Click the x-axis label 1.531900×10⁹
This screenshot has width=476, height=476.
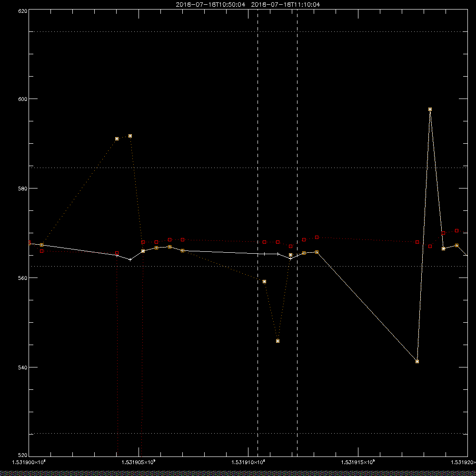pyautogui.click(x=29, y=462)
